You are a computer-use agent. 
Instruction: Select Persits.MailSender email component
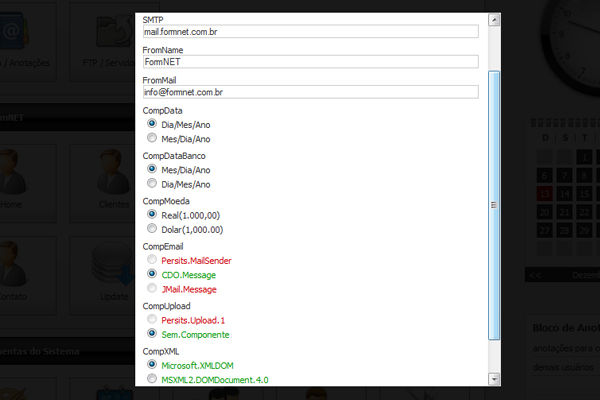152,259
